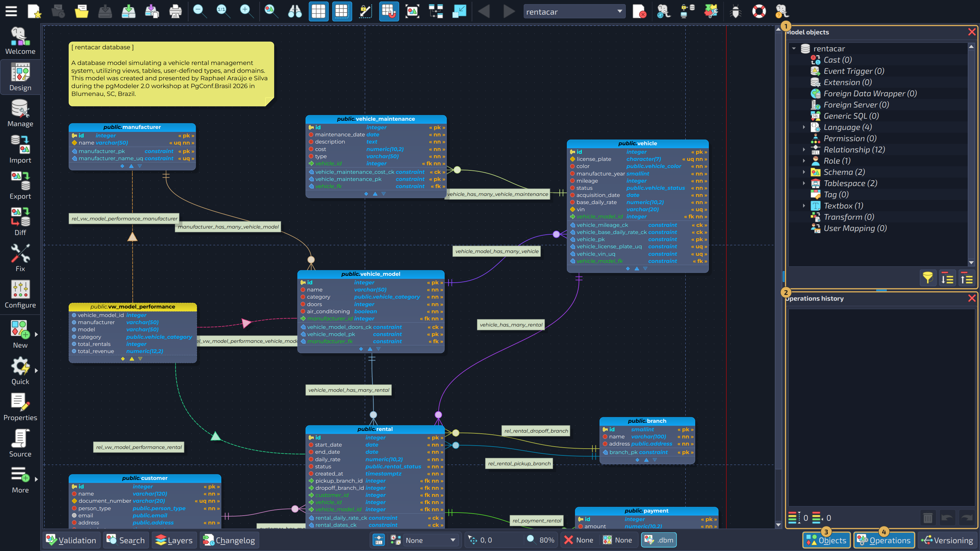Viewport: 980px width, 551px height.
Task: Expand the Relationship (12) tree node
Action: (804, 150)
